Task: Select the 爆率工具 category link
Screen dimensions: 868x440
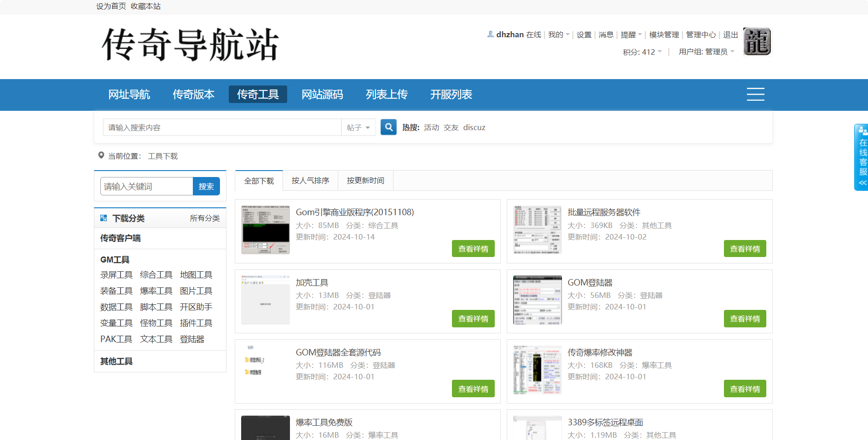Action: (x=156, y=291)
